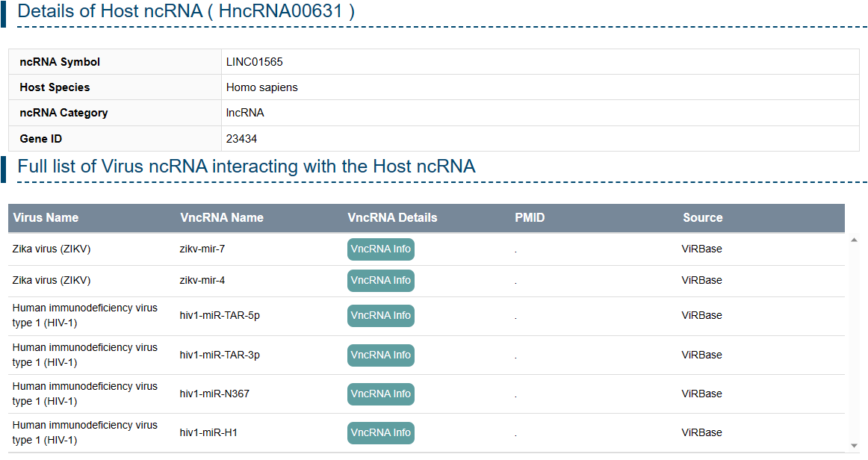Click the Gene ID value 23434
868x460 pixels.
pyautogui.click(x=241, y=139)
